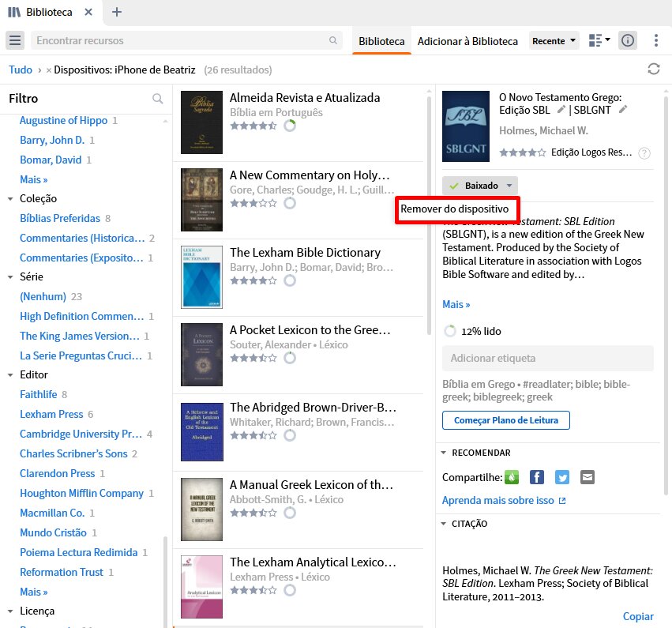This screenshot has height=628, width=672.
Task: Open The Lexham Analytical Lexicon cover thumbnail
Action: 201,587
